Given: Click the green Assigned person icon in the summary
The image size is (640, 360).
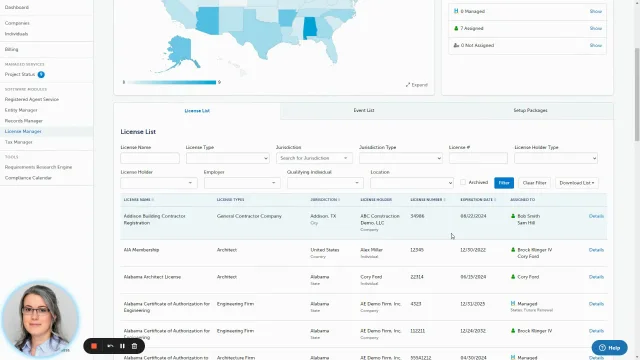Looking at the screenshot, I should click(x=456, y=28).
